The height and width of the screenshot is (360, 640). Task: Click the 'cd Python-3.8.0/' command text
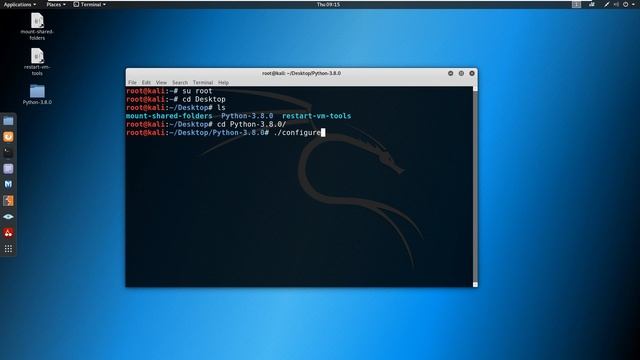(x=251, y=124)
